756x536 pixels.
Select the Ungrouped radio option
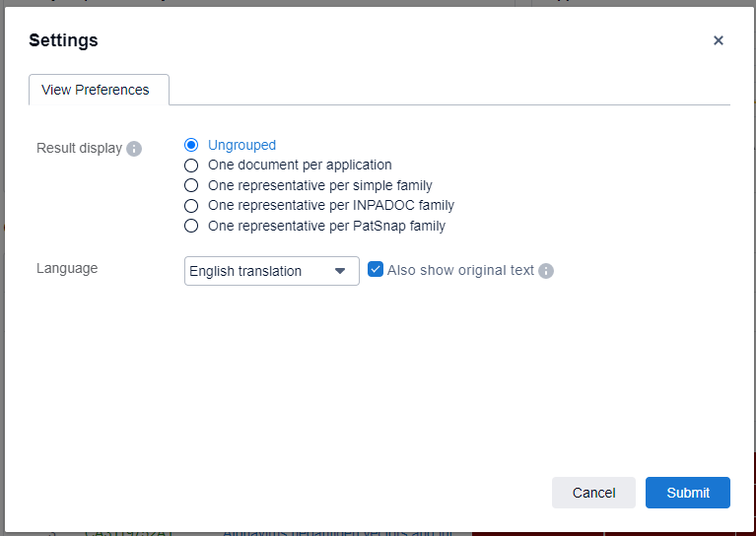pyautogui.click(x=191, y=145)
